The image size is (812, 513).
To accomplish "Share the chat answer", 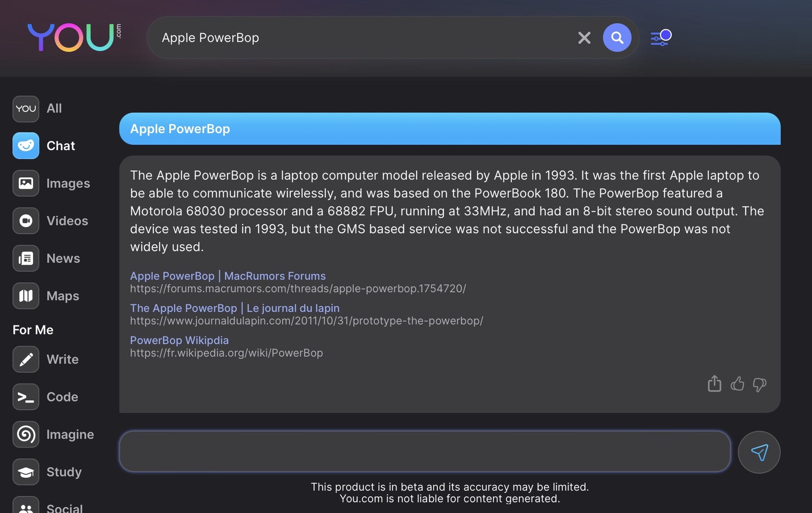I will (x=714, y=384).
